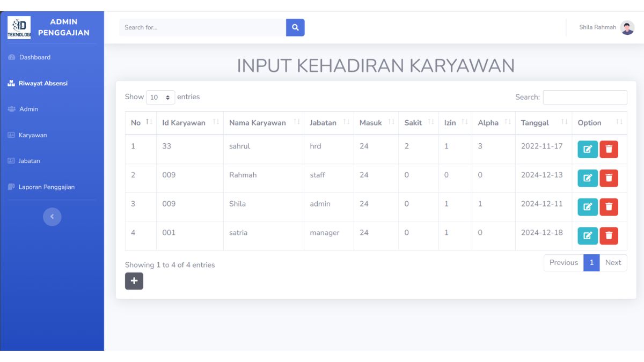The width and height of the screenshot is (644, 362).
Task: Sort by Nama Karyawan column arrows
Action: coord(296,122)
